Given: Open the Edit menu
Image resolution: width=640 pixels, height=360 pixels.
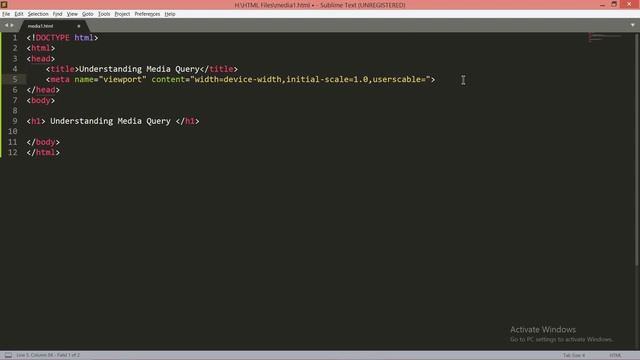Looking at the screenshot, I should [19, 14].
